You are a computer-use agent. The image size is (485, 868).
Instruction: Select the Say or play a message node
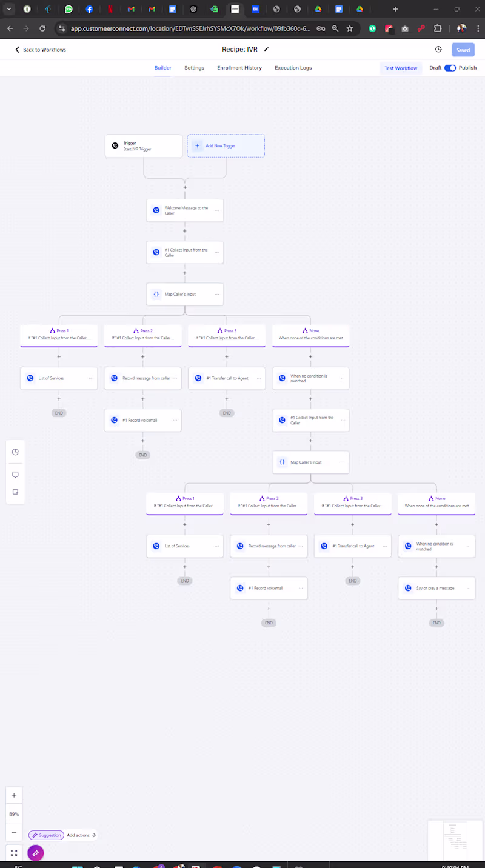click(436, 588)
